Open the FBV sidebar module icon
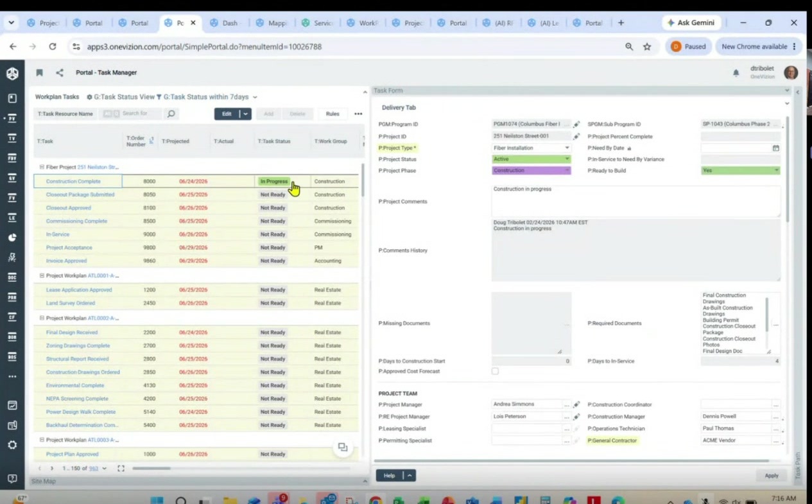812x504 pixels. point(12,158)
